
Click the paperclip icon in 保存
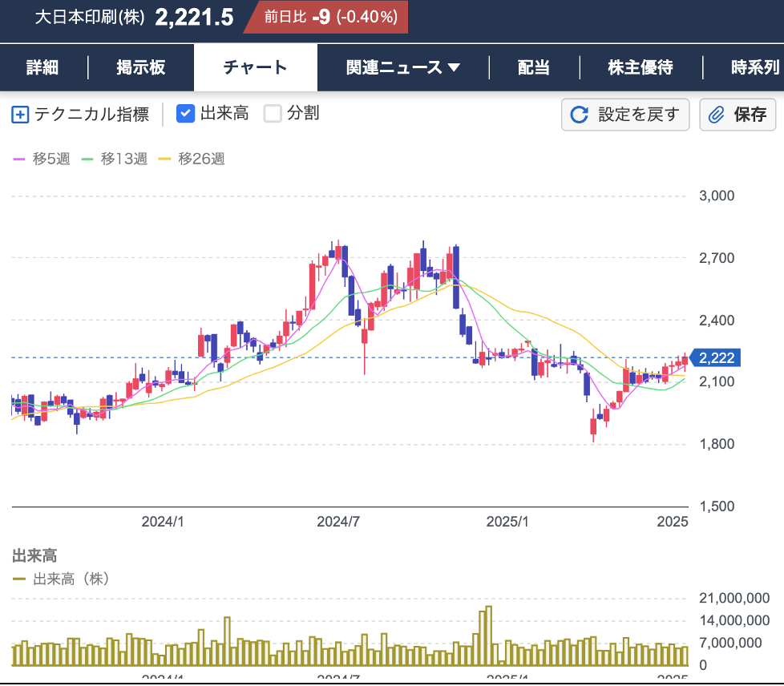(x=716, y=115)
